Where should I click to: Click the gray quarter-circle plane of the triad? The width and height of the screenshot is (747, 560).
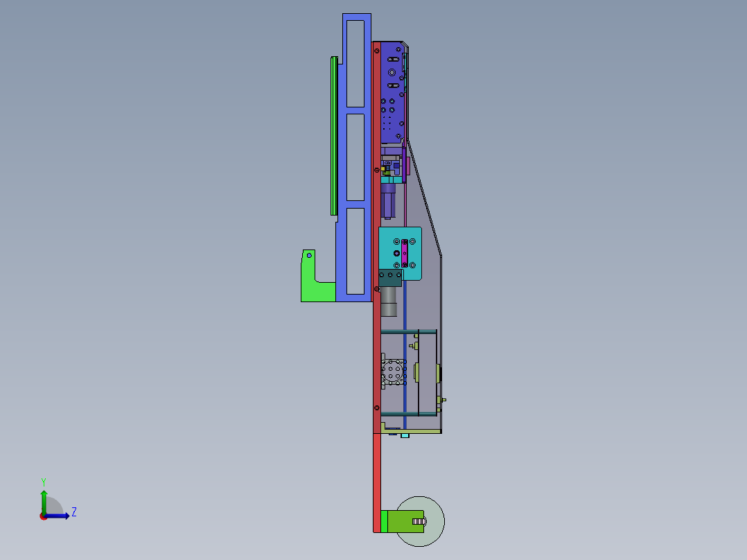pyautogui.click(x=54, y=507)
